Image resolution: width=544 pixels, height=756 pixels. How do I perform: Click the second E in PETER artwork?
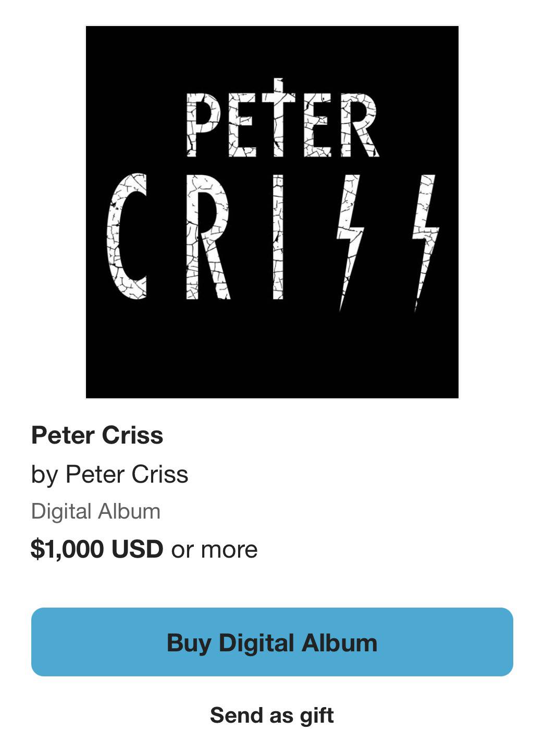(317, 125)
